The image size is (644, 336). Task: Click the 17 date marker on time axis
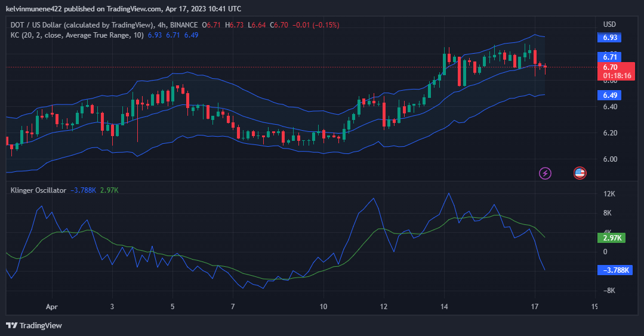pyautogui.click(x=535, y=306)
